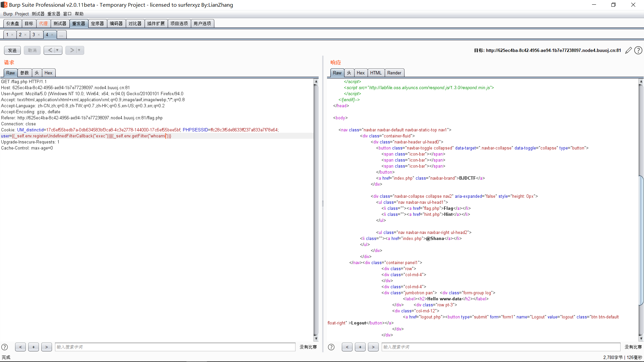Go to previous match in request search
Viewport: 644px width, 362px height.
(x=20, y=347)
